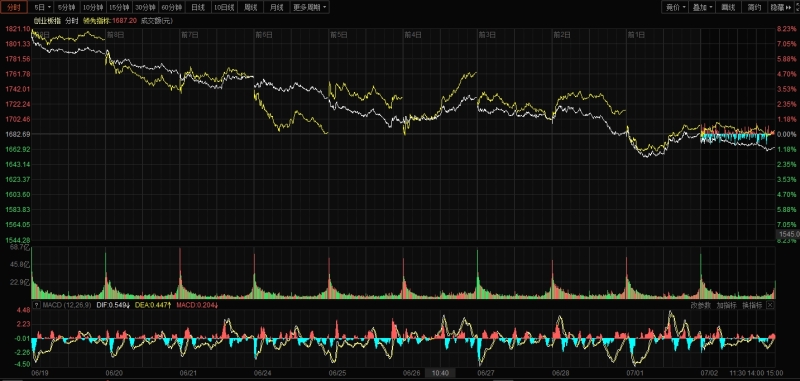Image resolution: width=800 pixels, height=381 pixels.
Task: Toggle the 画线 drawing tool
Action: tap(729, 7)
